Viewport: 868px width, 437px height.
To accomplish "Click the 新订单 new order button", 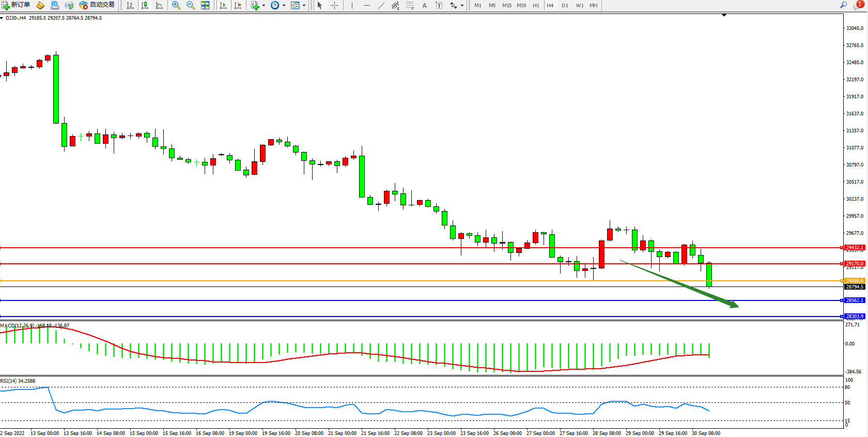I will point(16,5).
